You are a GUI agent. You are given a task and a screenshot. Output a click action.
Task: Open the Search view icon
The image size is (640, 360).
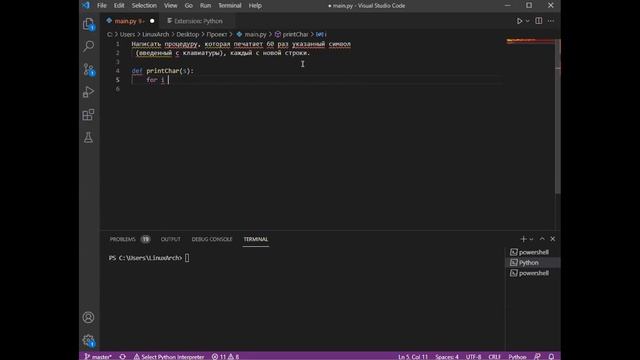89,46
